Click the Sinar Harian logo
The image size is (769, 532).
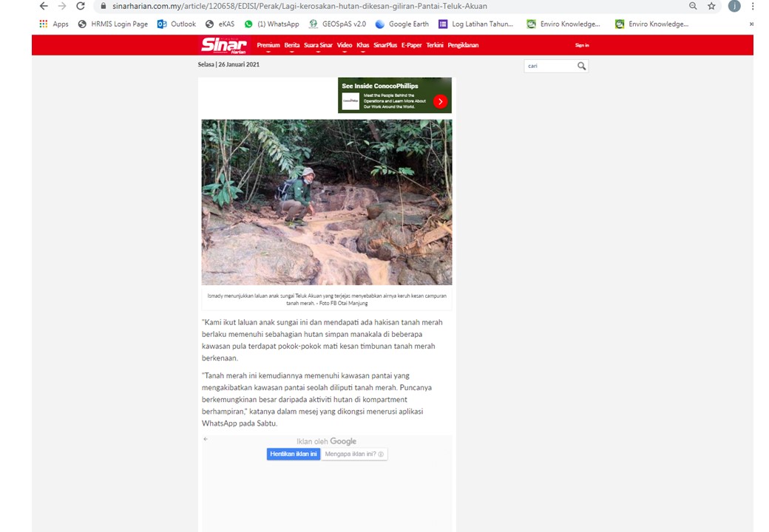[x=223, y=45]
